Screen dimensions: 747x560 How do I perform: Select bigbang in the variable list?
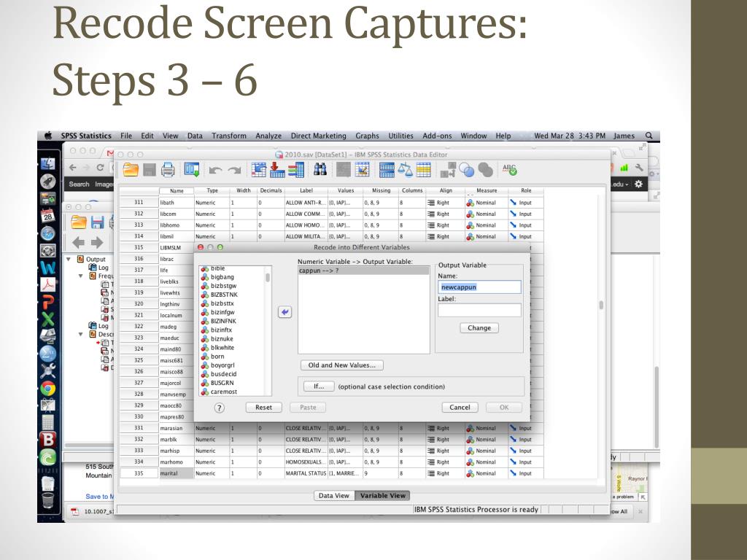(222, 277)
